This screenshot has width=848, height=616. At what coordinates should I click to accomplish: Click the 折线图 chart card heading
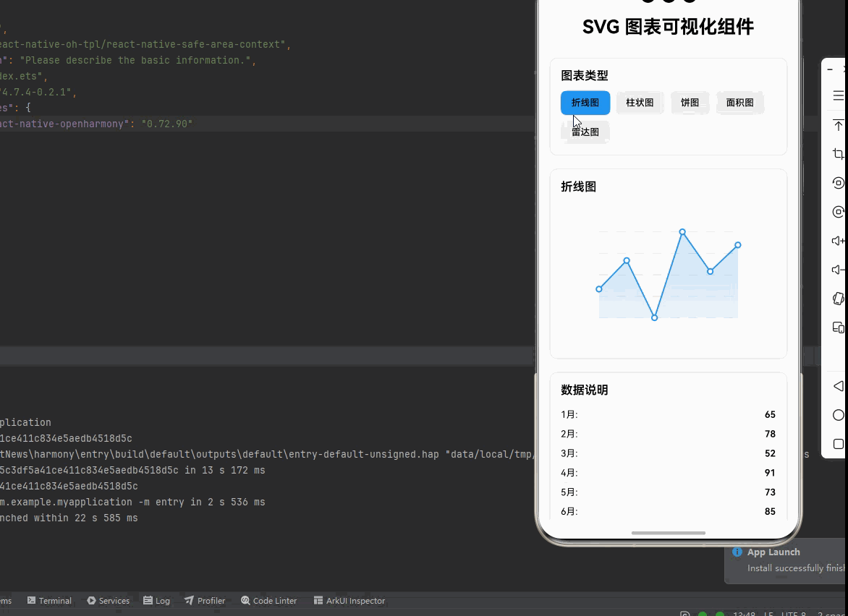pos(579,187)
